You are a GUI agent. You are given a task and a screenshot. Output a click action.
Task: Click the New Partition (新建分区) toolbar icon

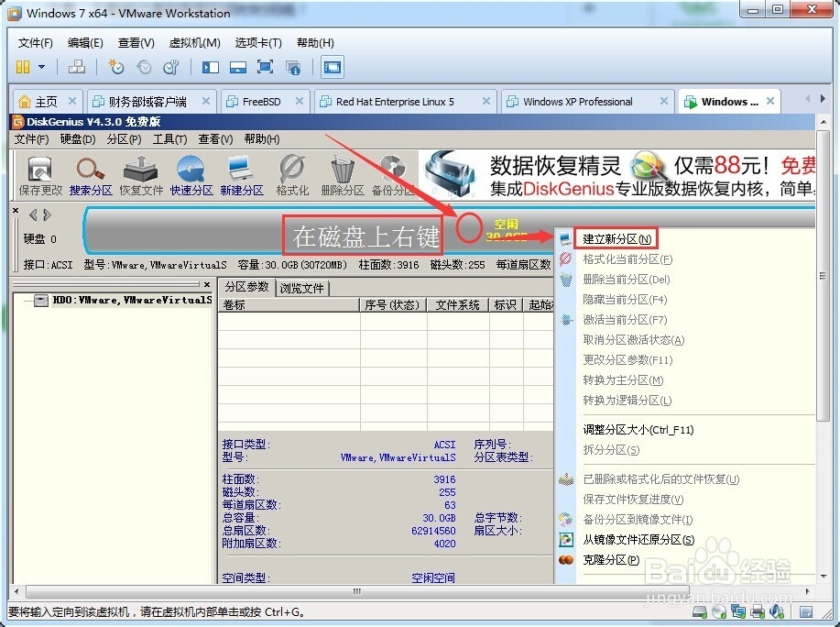click(x=242, y=175)
